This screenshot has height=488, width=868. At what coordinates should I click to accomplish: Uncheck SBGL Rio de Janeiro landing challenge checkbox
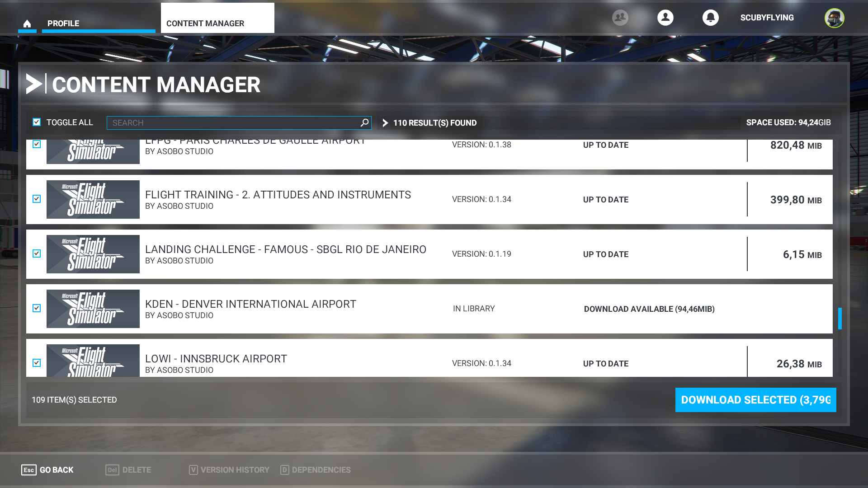[x=37, y=253]
